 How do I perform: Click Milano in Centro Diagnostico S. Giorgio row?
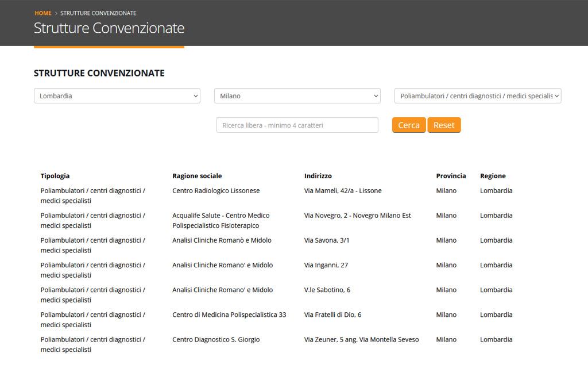point(446,339)
